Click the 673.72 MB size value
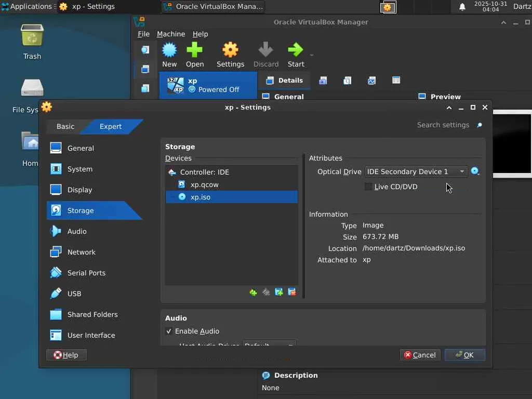Viewport: 532px width, 399px height. coord(380,236)
